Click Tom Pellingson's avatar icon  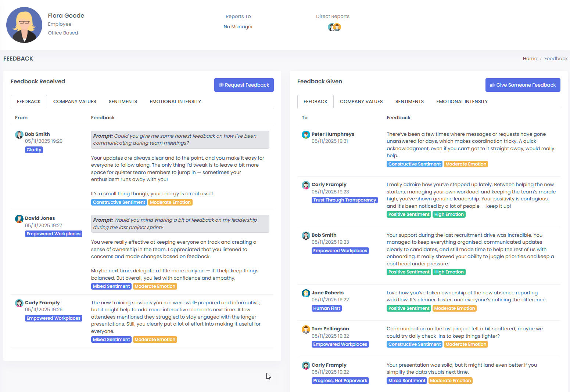click(x=306, y=329)
